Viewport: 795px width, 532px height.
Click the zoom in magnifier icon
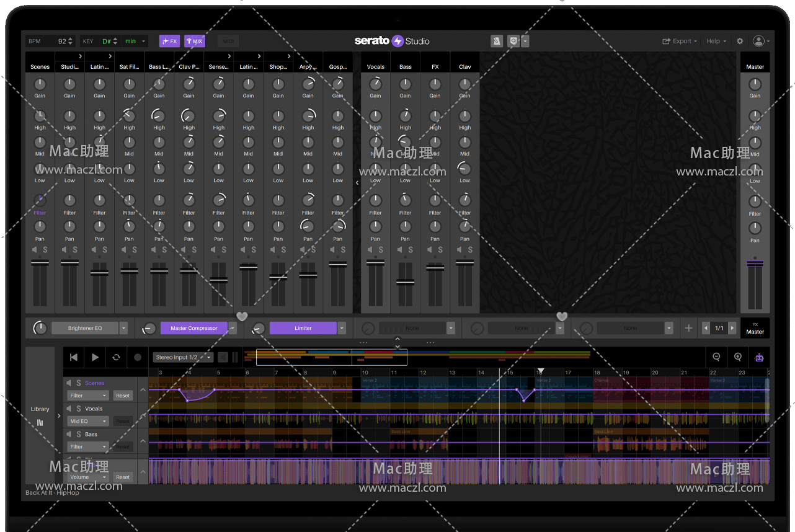(x=738, y=357)
